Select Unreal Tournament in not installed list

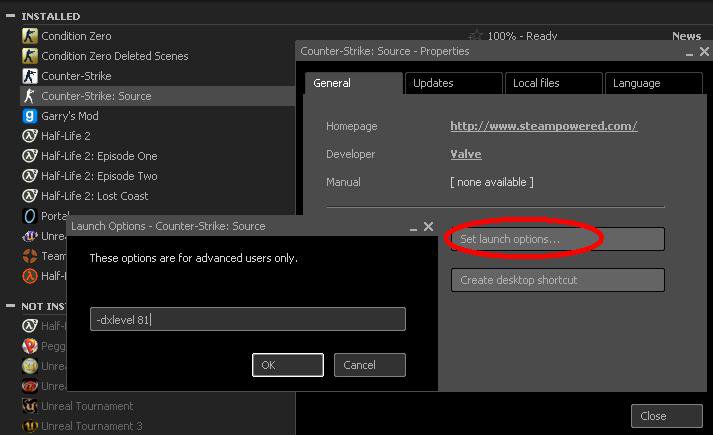point(87,406)
